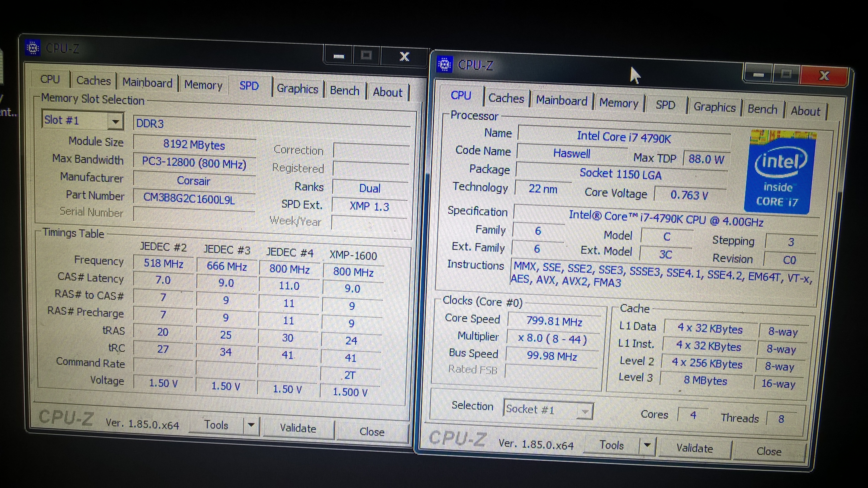This screenshot has height=488, width=868.
Task: Open Bench tab in left SPD window
Action: coord(344,91)
